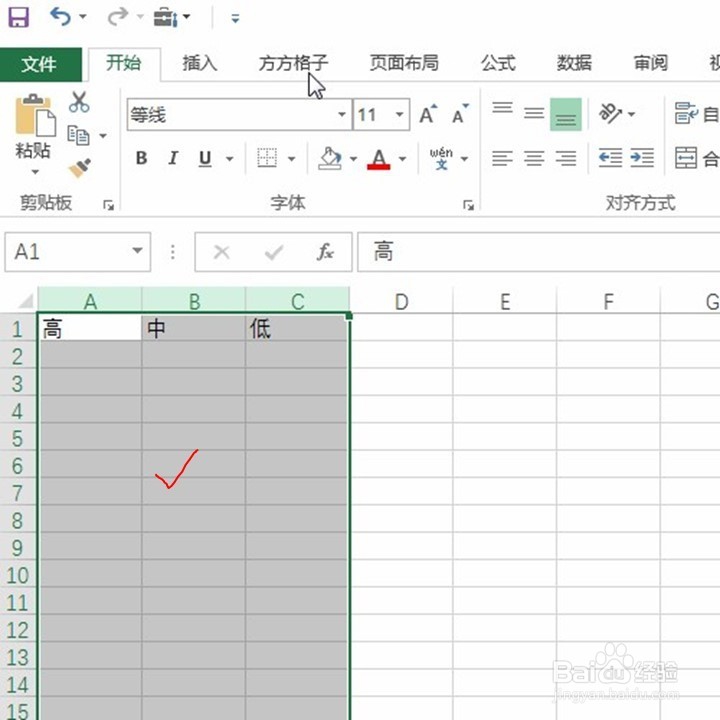Toggle Italic formatting
The image size is (720, 720).
tap(173, 158)
